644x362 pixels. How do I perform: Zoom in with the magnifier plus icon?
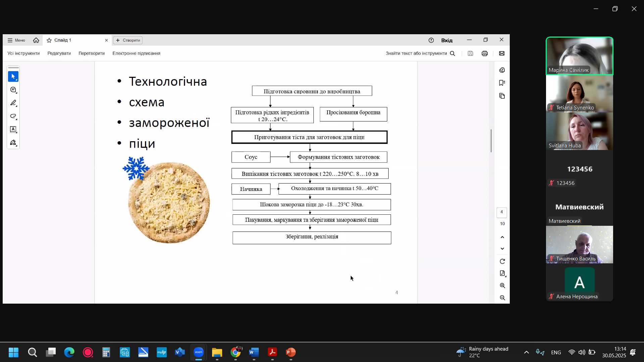pos(502,286)
